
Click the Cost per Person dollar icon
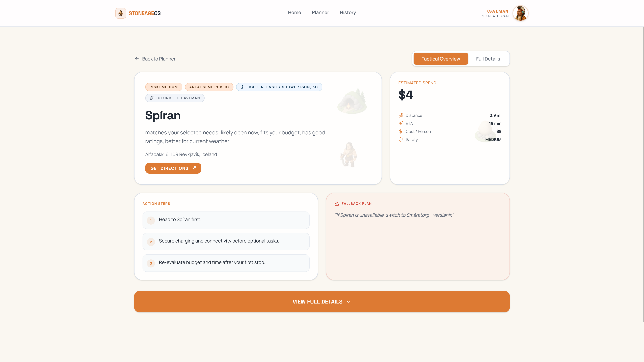point(400,131)
